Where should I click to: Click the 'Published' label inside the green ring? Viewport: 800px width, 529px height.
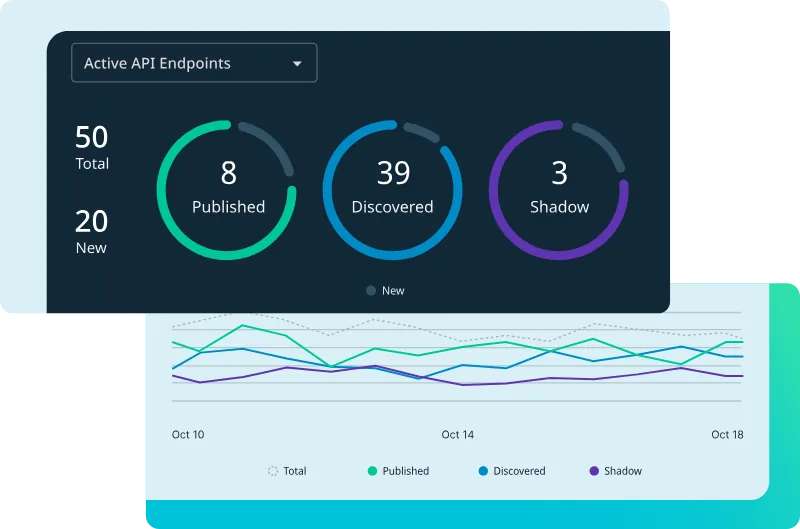pyautogui.click(x=229, y=207)
